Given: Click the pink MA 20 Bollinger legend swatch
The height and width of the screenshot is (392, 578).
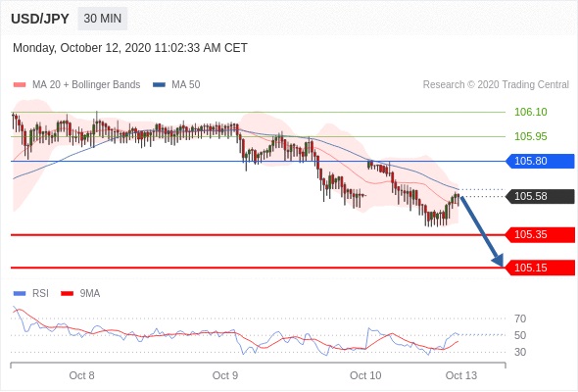Looking at the screenshot, I should 20,85.
